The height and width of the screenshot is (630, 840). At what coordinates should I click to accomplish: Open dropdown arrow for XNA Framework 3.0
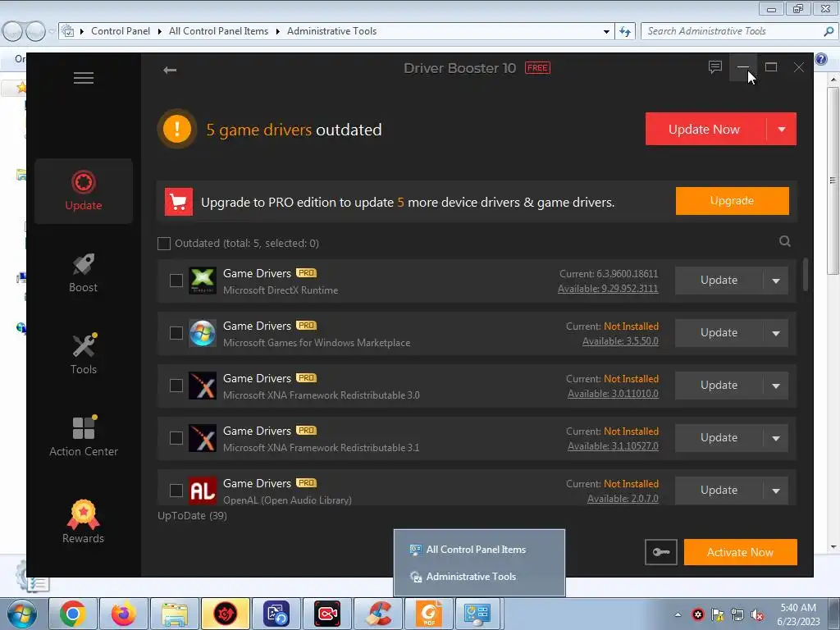(776, 386)
